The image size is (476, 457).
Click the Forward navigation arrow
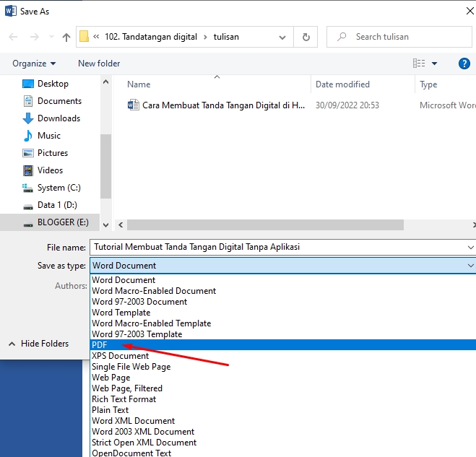(x=34, y=37)
